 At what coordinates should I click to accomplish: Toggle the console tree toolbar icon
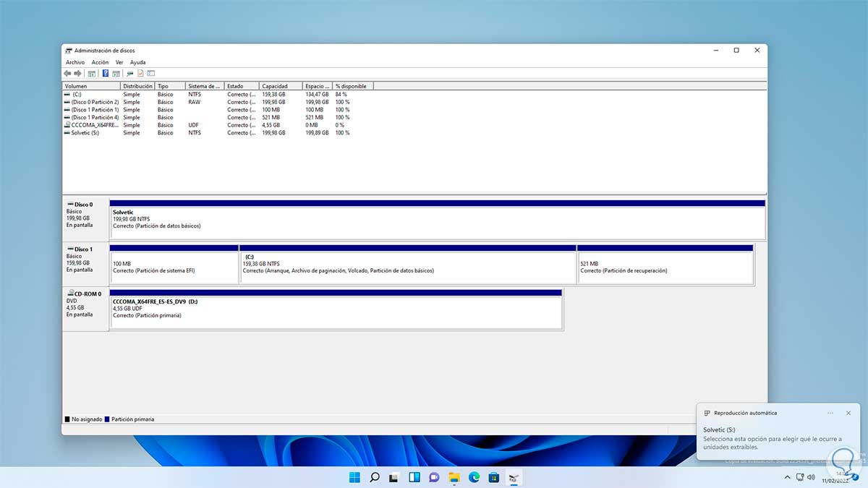[x=92, y=73]
